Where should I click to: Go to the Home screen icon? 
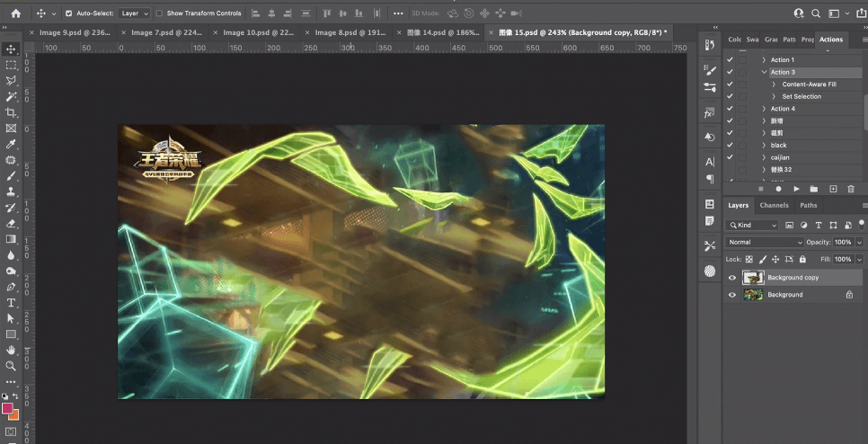point(15,13)
